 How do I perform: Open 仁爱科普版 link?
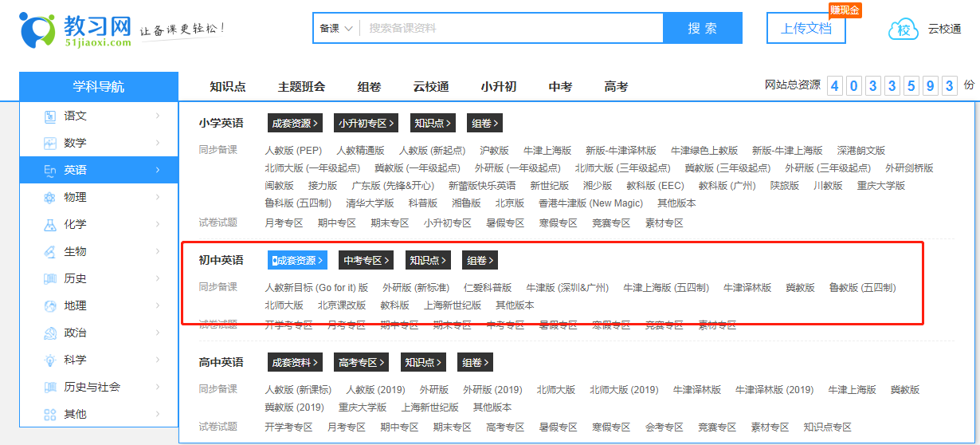click(488, 287)
